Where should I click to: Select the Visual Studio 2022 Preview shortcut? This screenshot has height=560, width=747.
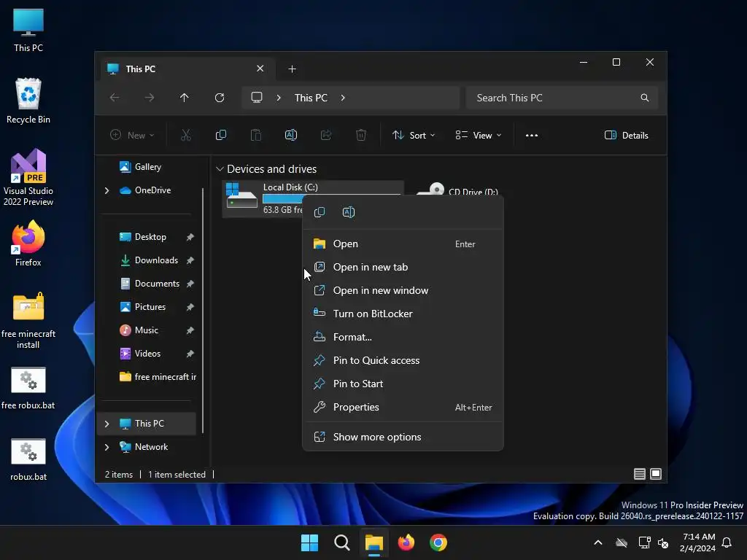click(x=28, y=177)
